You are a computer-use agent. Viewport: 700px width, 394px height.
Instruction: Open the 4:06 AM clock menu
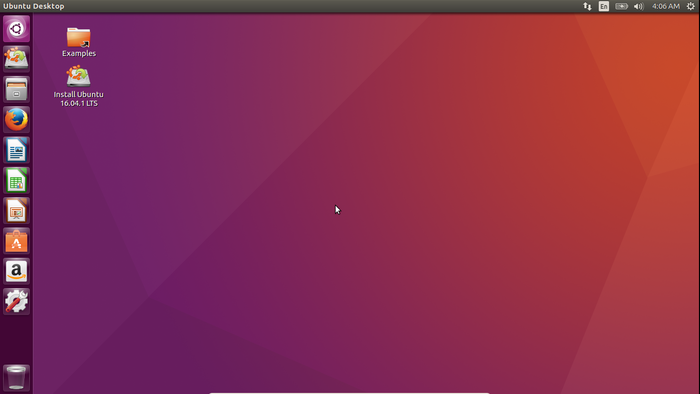[x=666, y=6]
